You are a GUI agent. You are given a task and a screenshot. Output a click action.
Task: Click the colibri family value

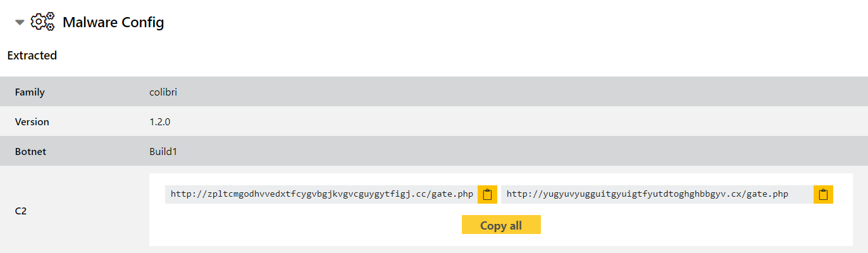coord(163,92)
